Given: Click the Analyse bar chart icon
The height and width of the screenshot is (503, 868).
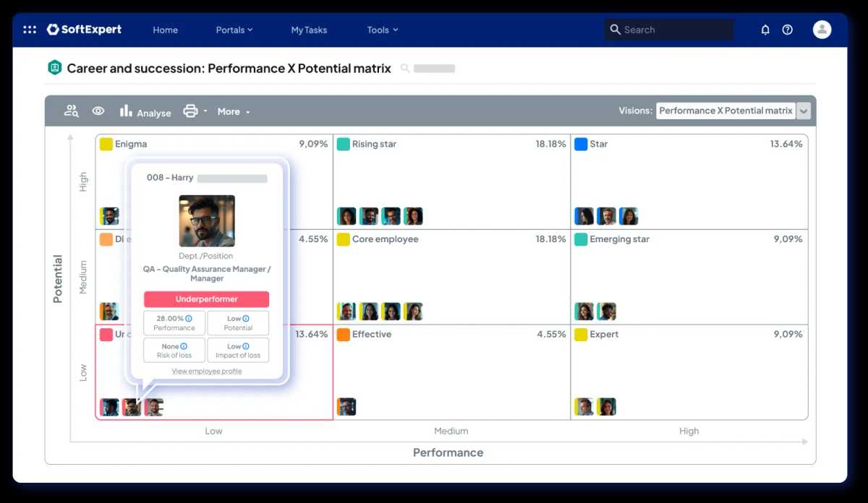Looking at the screenshot, I should (126, 111).
